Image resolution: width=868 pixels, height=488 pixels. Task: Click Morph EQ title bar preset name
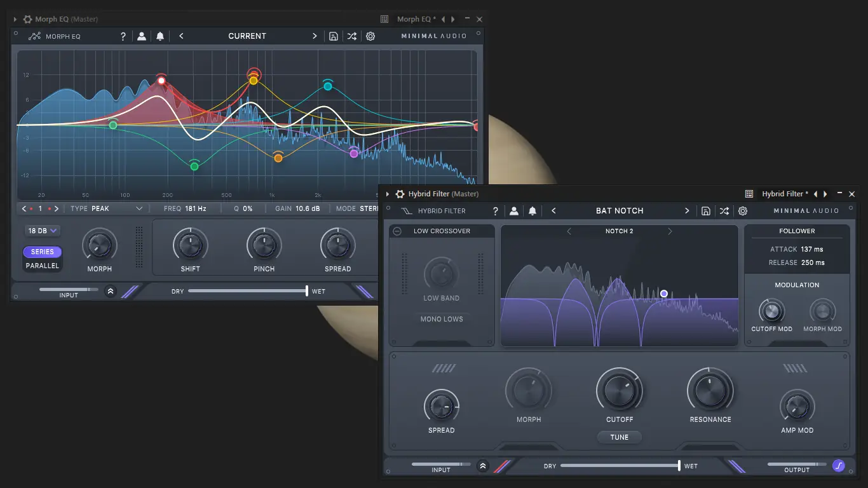(x=416, y=19)
